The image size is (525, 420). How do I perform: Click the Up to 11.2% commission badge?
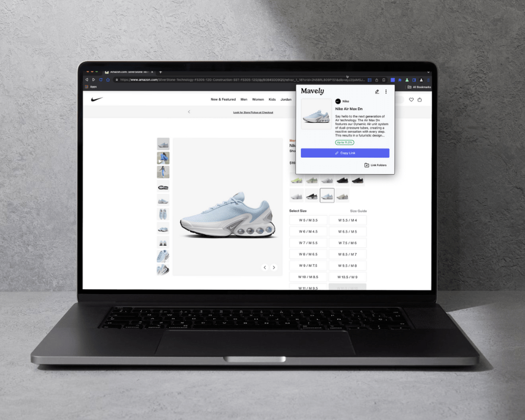coord(344,142)
